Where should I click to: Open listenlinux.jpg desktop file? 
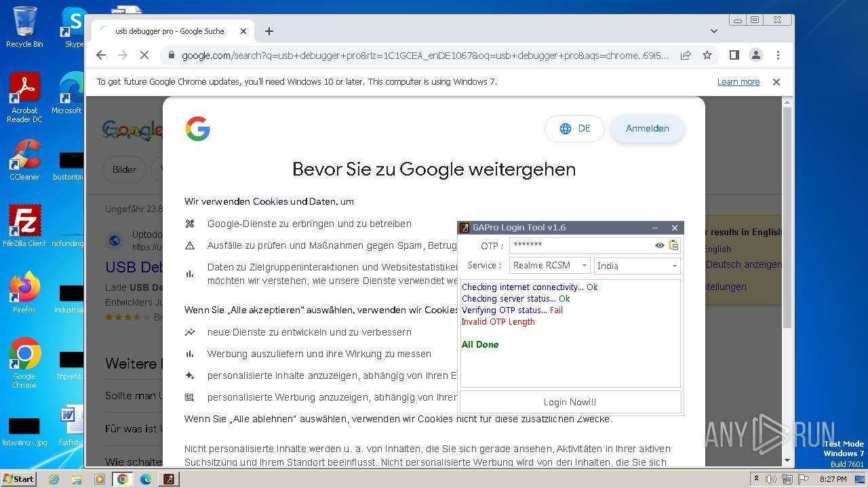[24, 432]
